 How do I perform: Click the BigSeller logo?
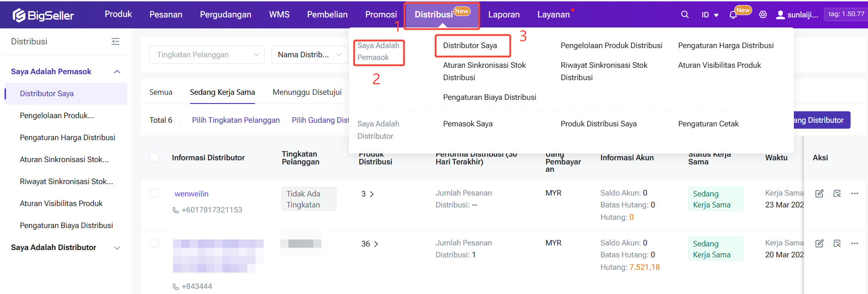coord(43,15)
